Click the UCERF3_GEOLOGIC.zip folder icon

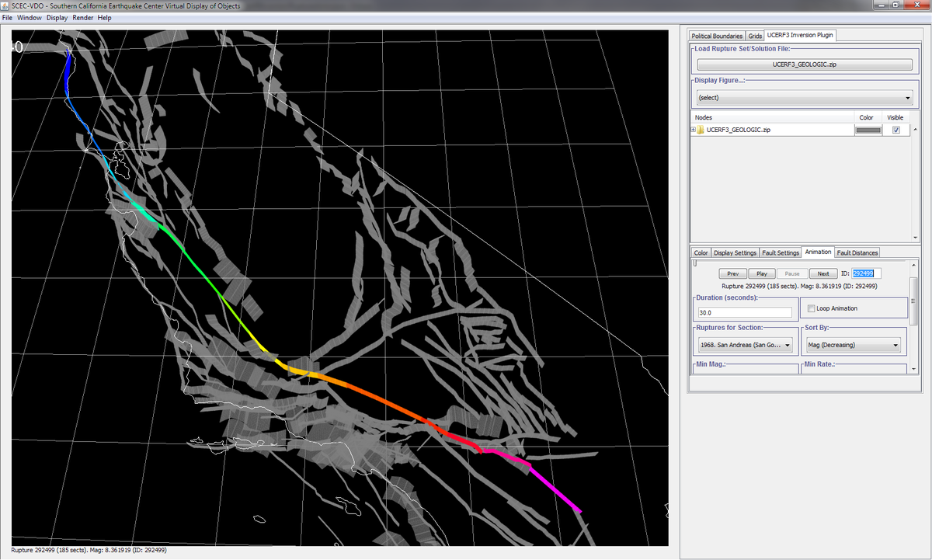tap(701, 130)
